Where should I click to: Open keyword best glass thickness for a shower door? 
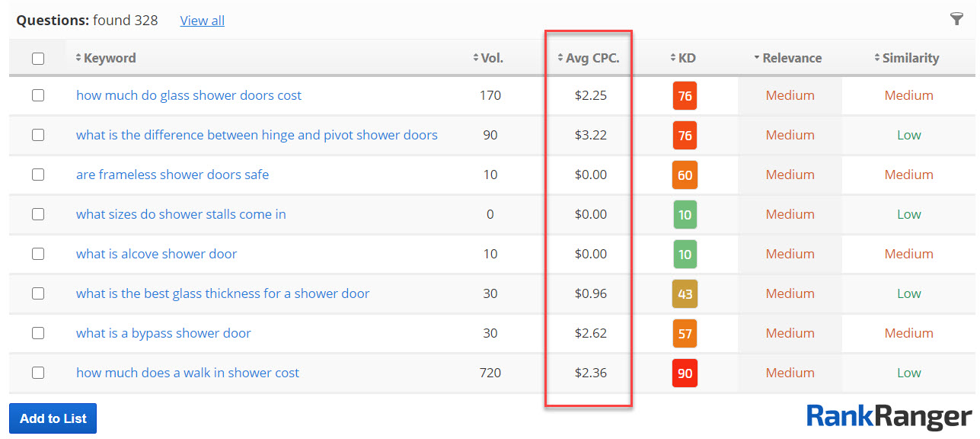click(222, 293)
